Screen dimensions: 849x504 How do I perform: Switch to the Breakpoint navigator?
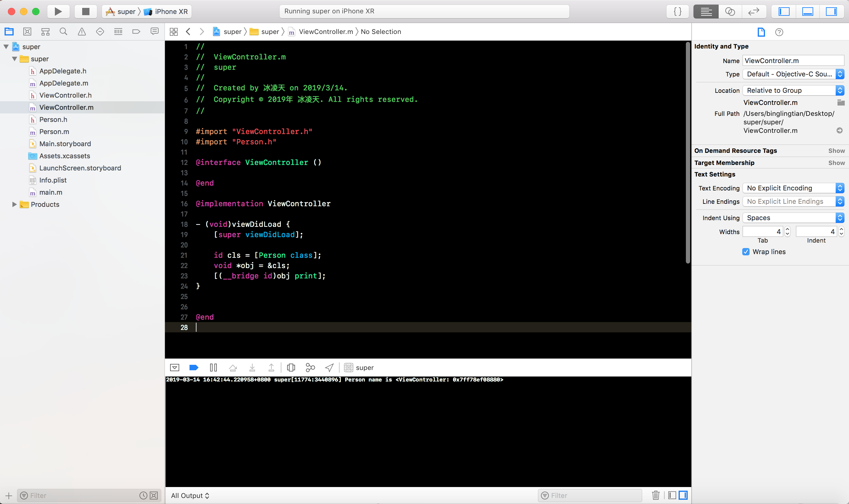click(x=136, y=32)
